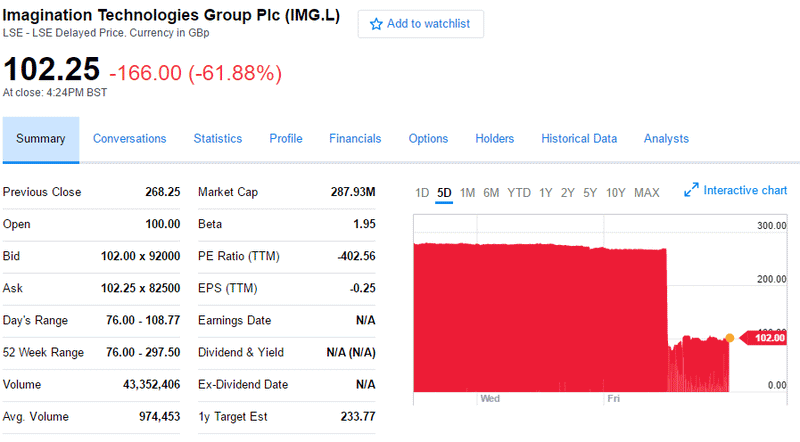The width and height of the screenshot is (800, 442).
Task: Select the MAX chart range
Action: click(646, 193)
